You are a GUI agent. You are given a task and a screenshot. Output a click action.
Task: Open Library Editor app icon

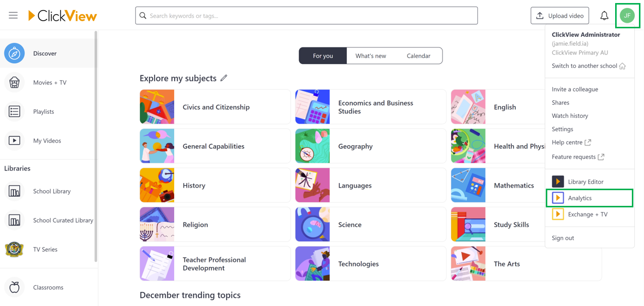(557, 182)
